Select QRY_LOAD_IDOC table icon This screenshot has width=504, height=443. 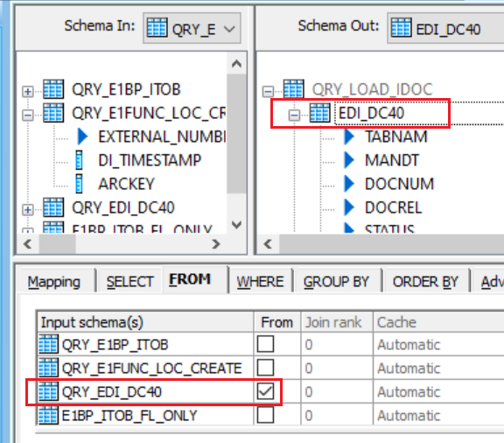tap(293, 89)
